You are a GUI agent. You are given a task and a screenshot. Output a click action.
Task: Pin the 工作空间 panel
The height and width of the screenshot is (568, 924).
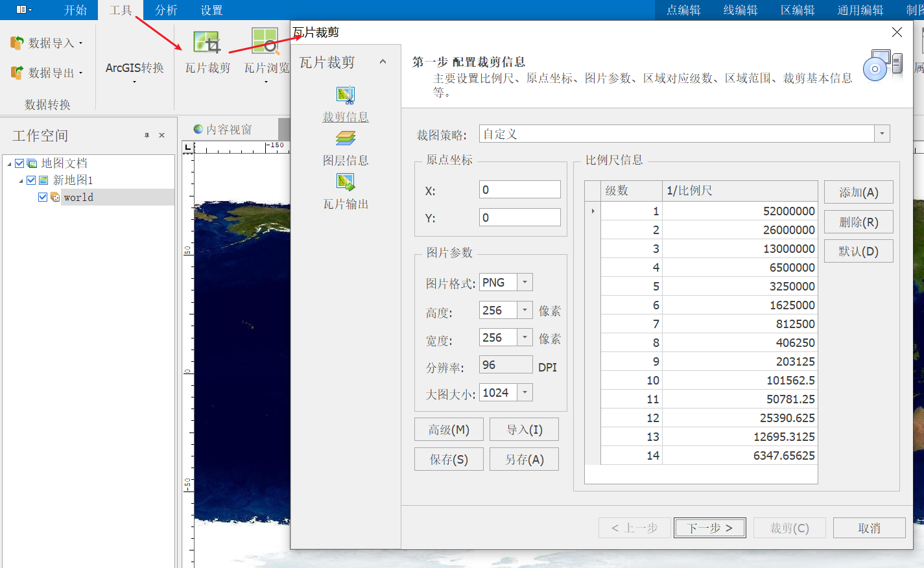point(147,135)
